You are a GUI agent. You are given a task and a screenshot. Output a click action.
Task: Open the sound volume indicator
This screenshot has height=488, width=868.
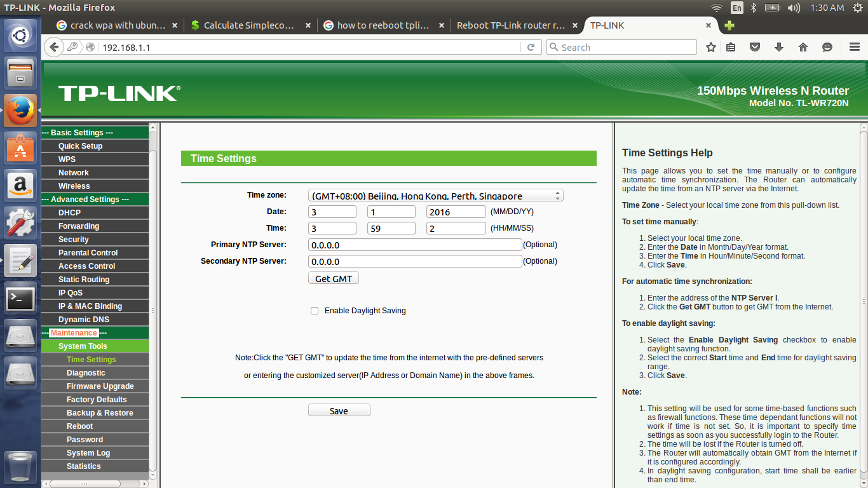coord(794,8)
